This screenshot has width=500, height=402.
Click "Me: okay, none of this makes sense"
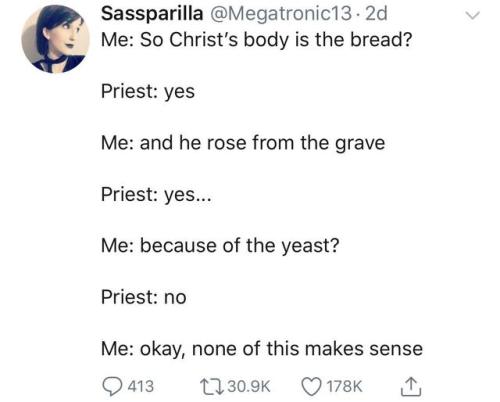click(x=262, y=349)
